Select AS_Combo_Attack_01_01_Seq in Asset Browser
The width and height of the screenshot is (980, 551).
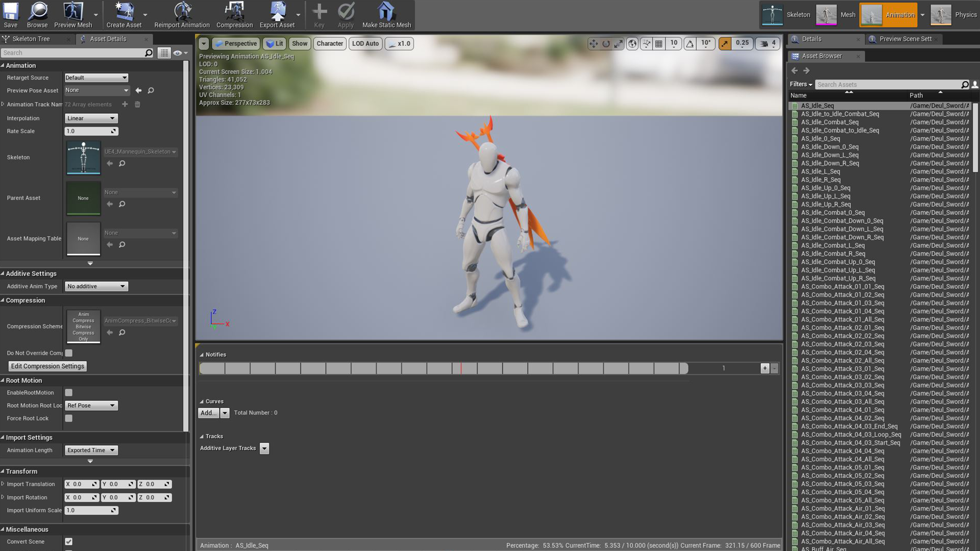tap(843, 286)
